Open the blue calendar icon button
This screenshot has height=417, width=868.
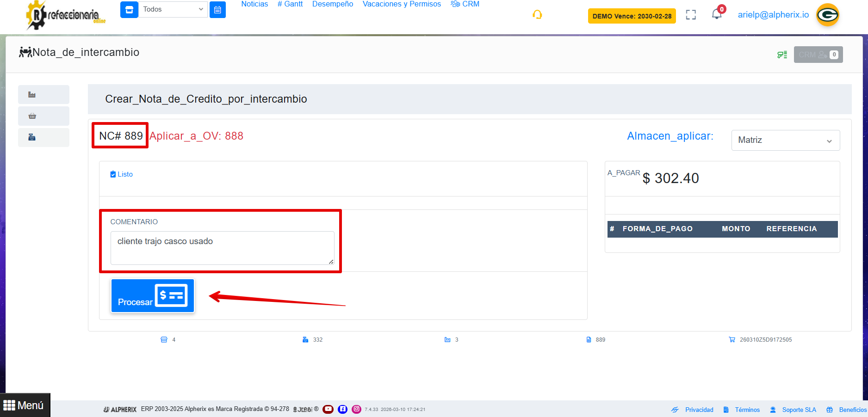pos(217,10)
